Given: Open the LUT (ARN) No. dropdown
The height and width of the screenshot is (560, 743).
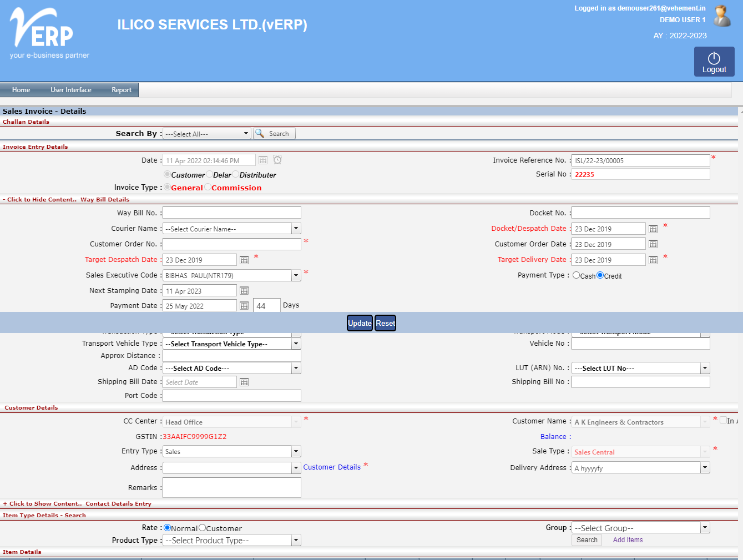Looking at the screenshot, I should click(x=641, y=369).
